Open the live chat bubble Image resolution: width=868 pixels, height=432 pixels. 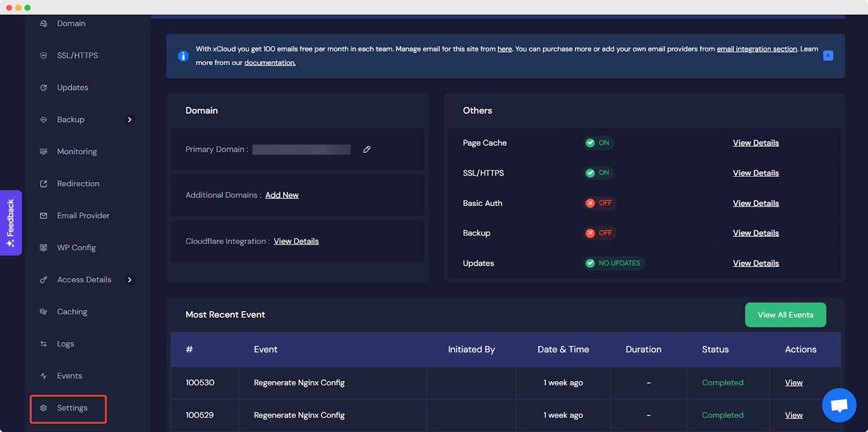coord(839,405)
